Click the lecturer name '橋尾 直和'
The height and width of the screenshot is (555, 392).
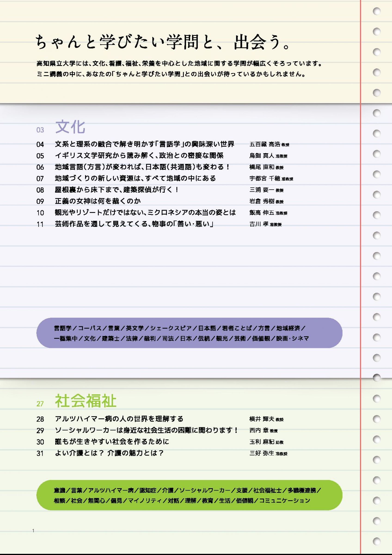click(x=262, y=167)
